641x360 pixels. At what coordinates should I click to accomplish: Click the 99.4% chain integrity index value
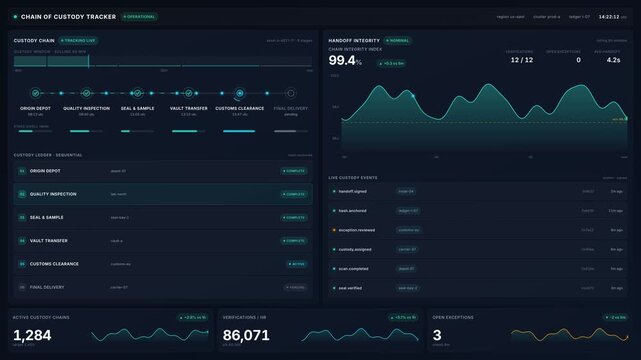345,60
